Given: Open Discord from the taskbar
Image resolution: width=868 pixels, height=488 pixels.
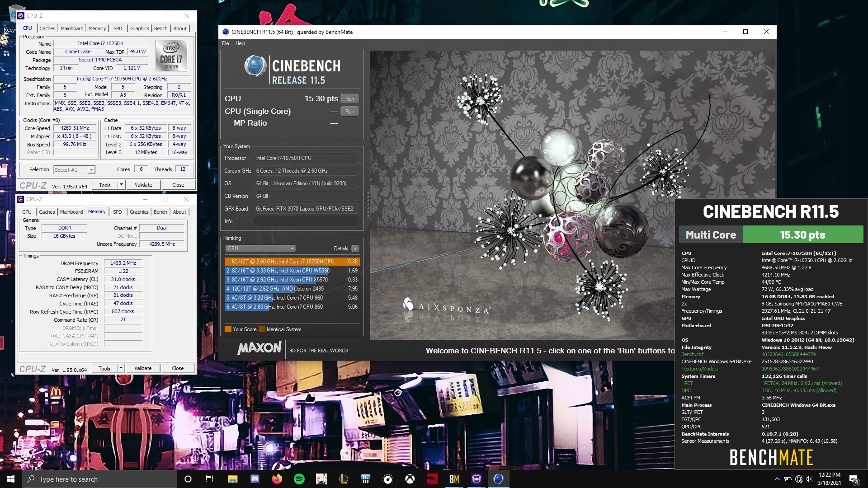Looking at the screenshot, I should coord(255,479).
